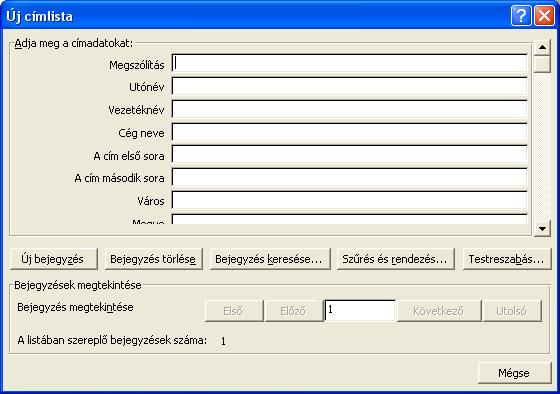Click the Testreszabás button
Image resolution: width=560 pixels, height=394 pixels.
(507, 259)
